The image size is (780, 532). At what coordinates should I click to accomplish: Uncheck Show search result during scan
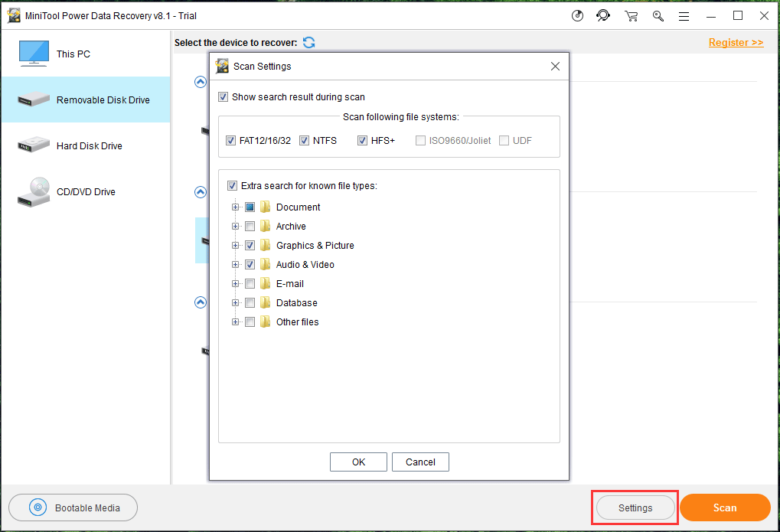tap(224, 97)
